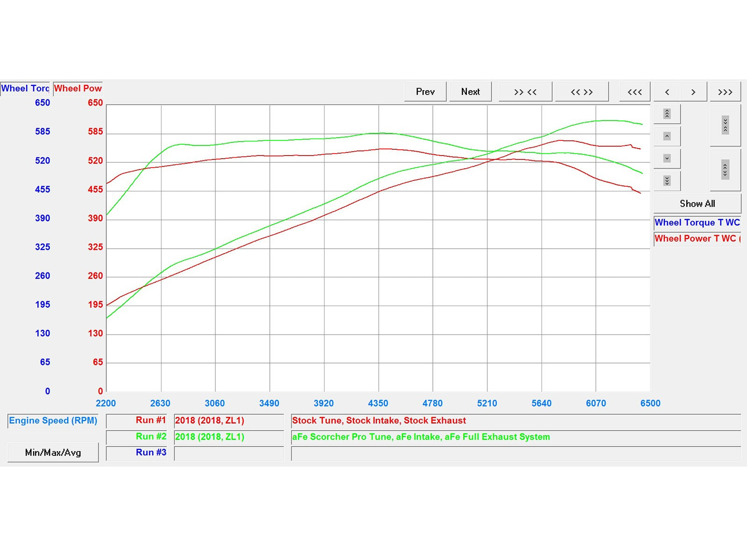
Task: Click the single left arrow '<' button
Action: point(667,92)
